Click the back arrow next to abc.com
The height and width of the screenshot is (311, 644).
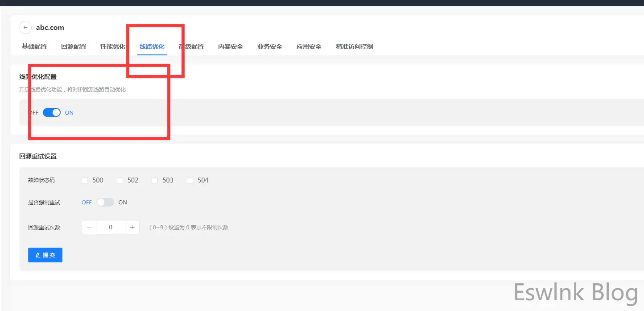pos(25,28)
